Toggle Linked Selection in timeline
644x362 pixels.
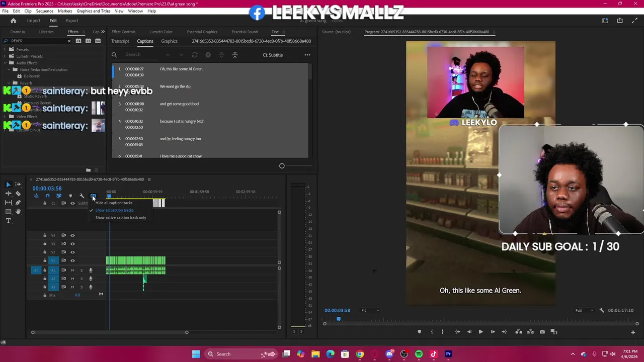tap(59, 196)
